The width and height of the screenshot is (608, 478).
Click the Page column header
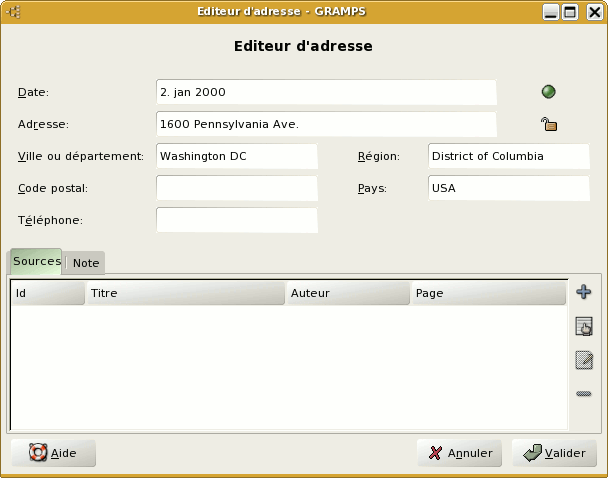pyautogui.click(x=488, y=293)
